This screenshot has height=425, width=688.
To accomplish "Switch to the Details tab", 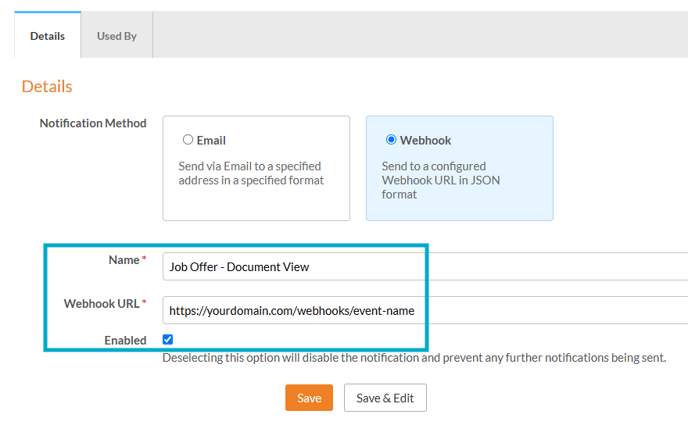I will click(48, 36).
